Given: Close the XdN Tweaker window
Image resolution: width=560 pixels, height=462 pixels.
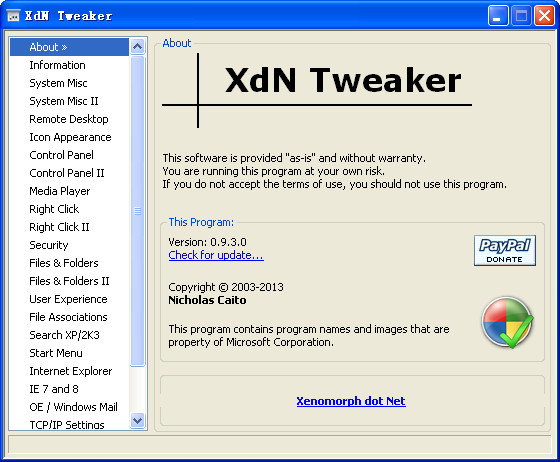Looking at the screenshot, I should pyautogui.click(x=544, y=16).
